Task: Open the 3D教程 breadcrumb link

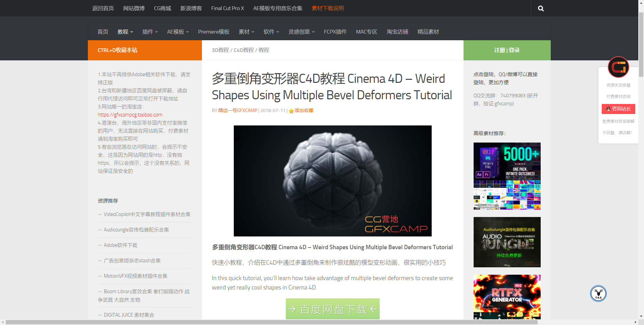Action: click(x=220, y=50)
